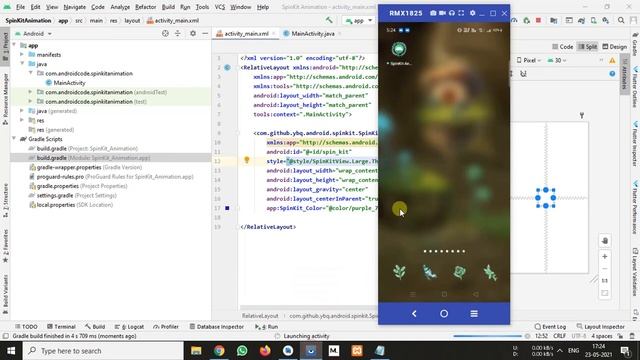Switch to Split view mode
The image size is (640, 360).
[587, 47]
